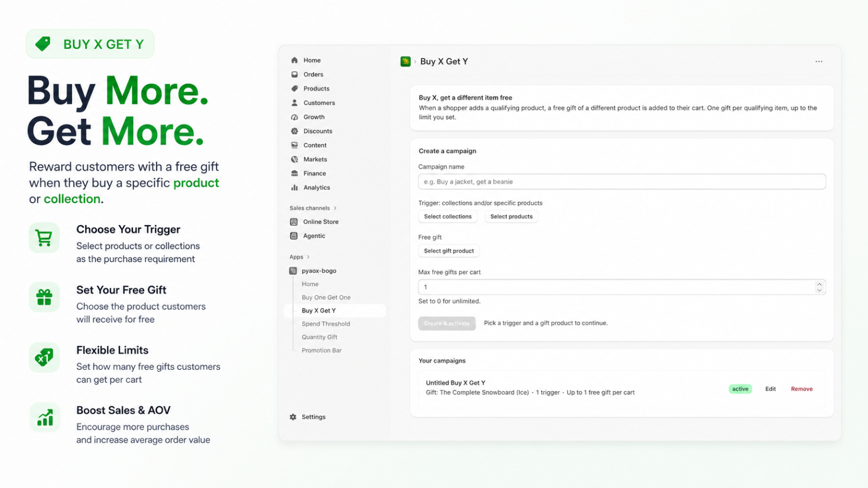Expand the Sales channels chevron

[x=335, y=208]
